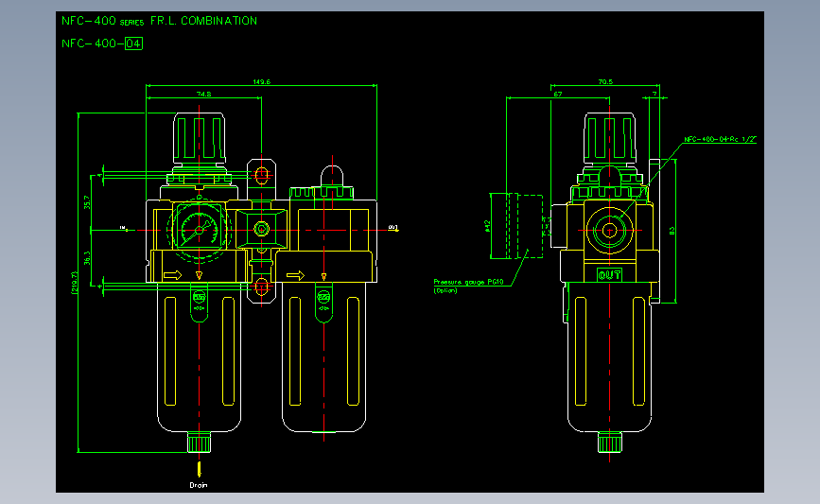The width and height of the screenshot is (820, 504).
Task: Click the 'Drain' label at the bottom
Action: tap(199, 485)
